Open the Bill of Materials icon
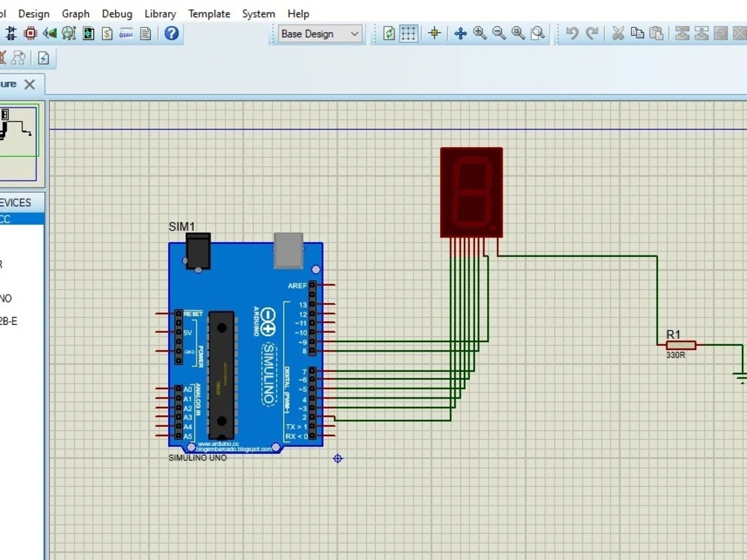This screenshot has width=747, height=560. point(107,34)
